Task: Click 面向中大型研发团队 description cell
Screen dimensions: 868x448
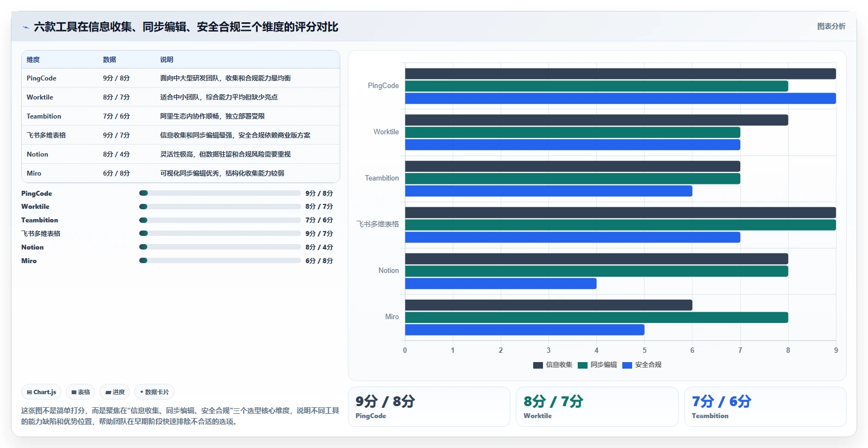Action: click(x=226, y=78)
